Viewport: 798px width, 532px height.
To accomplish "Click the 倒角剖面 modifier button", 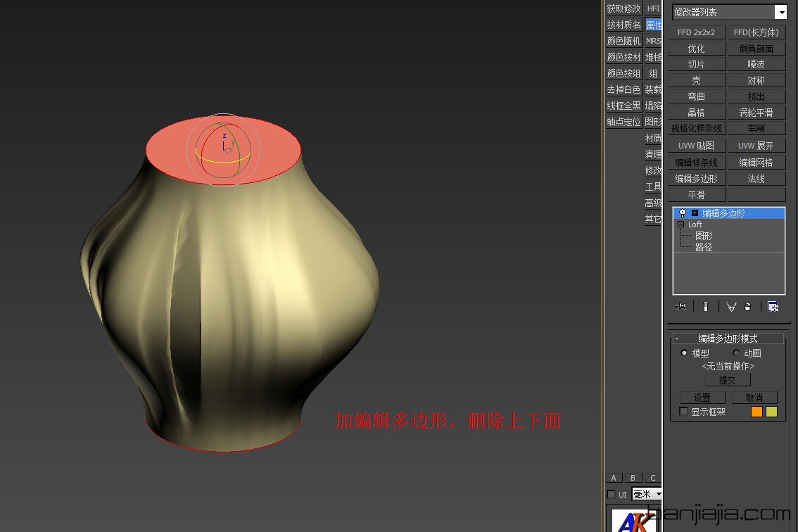I will 756,49.
